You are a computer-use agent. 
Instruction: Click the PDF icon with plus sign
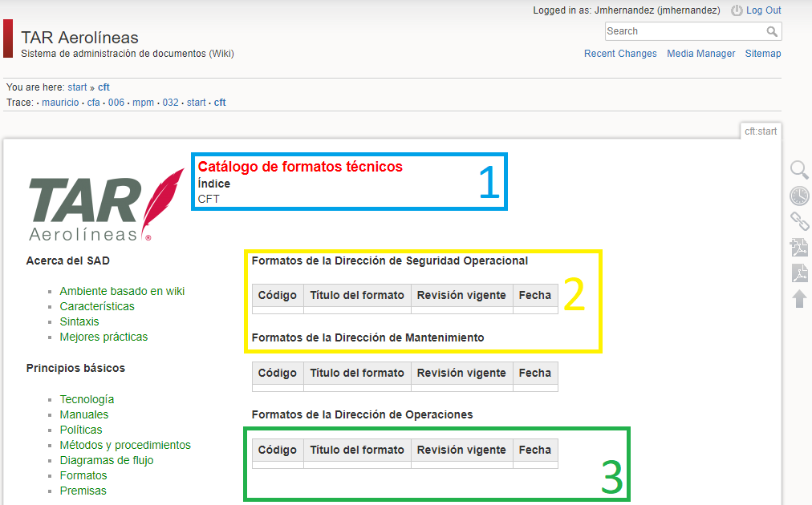[x=799, y=248]
